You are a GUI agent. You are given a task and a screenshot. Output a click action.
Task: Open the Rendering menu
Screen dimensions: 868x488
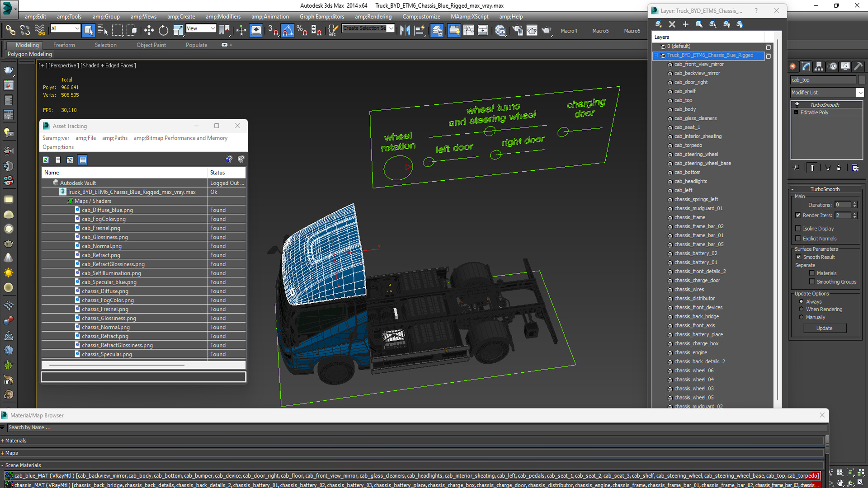373,17
